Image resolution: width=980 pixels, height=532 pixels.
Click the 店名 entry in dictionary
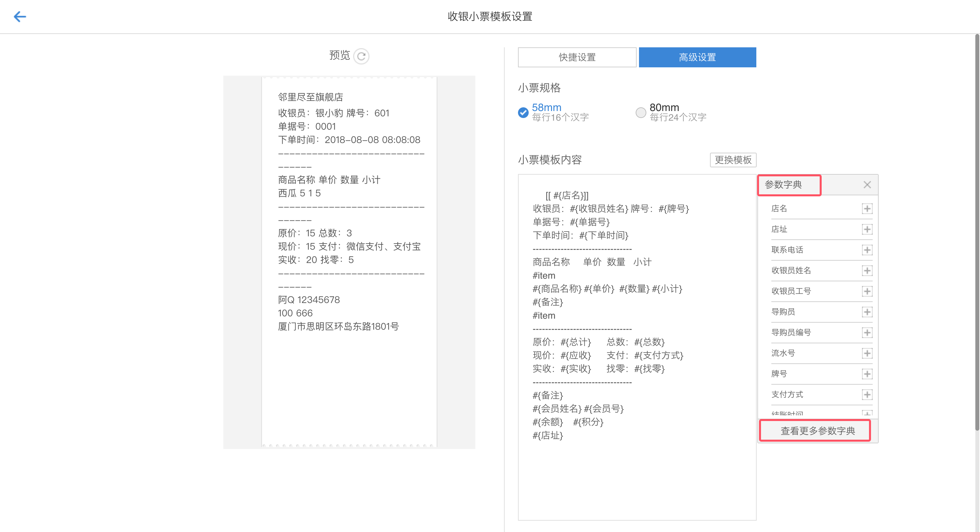[779, 209]
